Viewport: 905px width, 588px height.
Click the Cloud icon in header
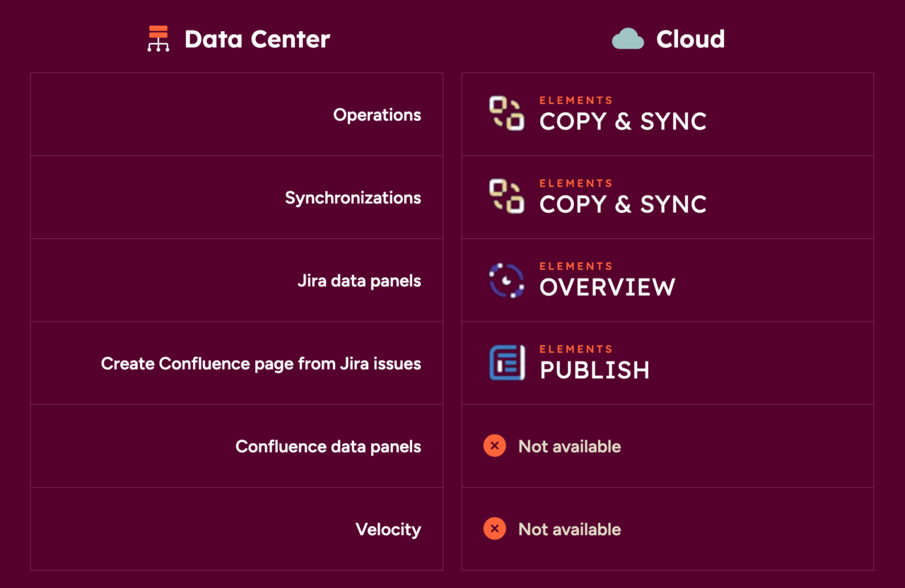[628, 39]
